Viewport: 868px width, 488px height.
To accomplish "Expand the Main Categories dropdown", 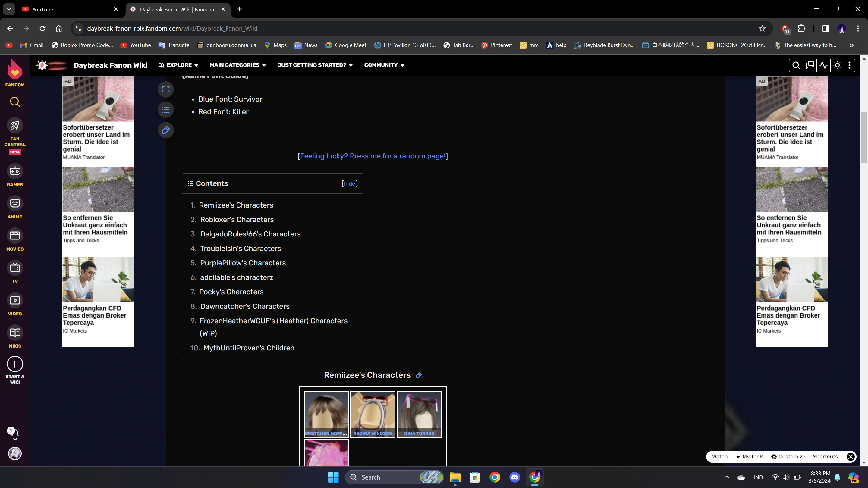I will [237, 65].
